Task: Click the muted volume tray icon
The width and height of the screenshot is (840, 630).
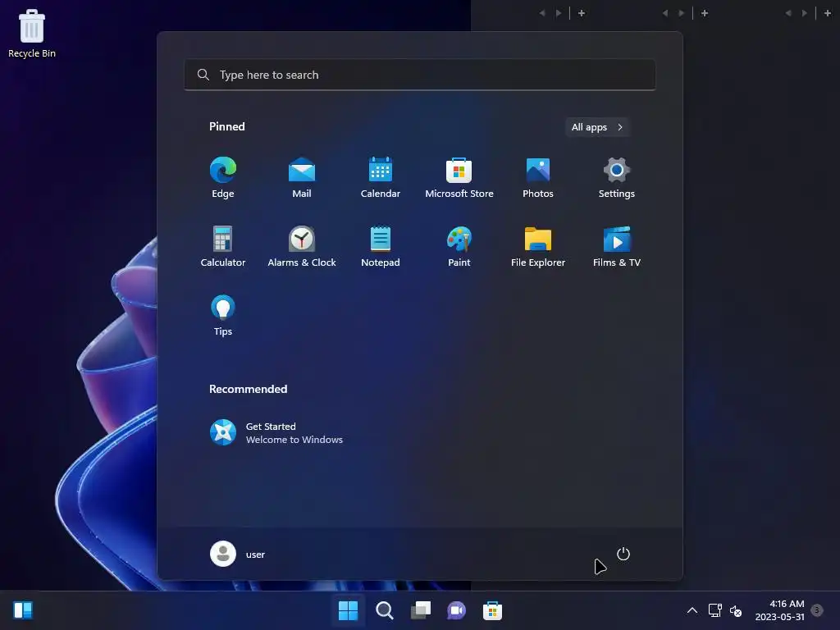Action: coord(736,610)
